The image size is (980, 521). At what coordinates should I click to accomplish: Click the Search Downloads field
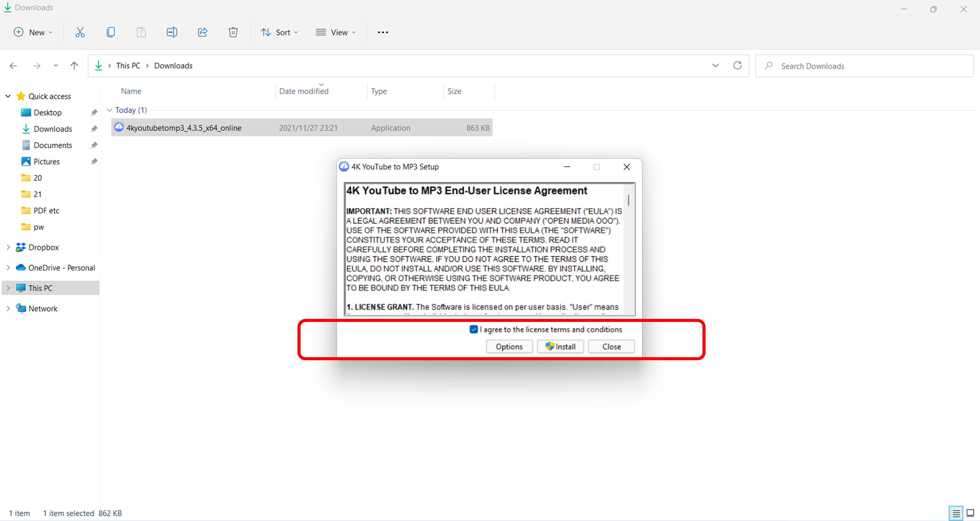(864, 66)
